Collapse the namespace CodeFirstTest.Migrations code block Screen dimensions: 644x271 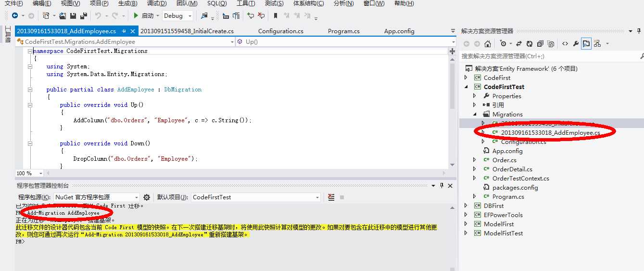[30, 51]
